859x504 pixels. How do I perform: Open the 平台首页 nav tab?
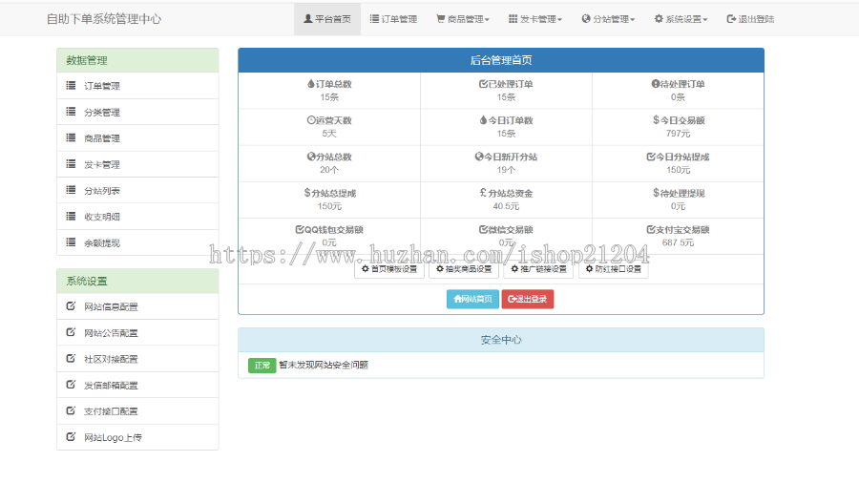[327, 19]
